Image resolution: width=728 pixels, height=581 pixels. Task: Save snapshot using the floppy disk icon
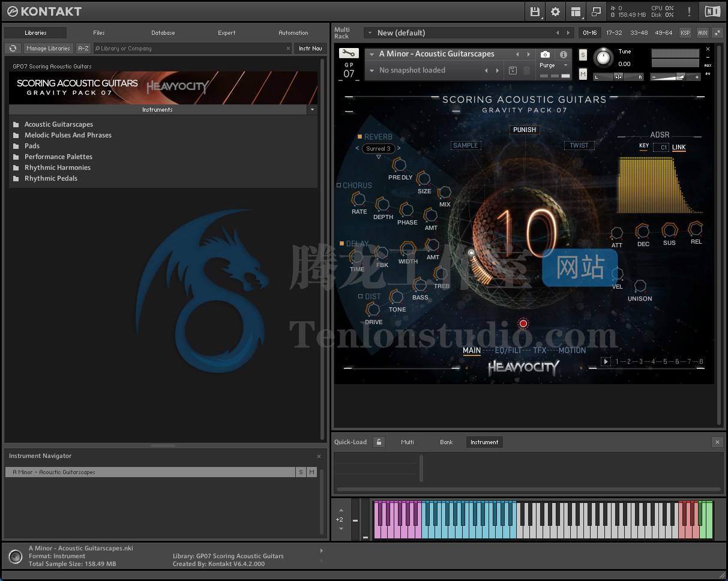[x=513, y=70]
